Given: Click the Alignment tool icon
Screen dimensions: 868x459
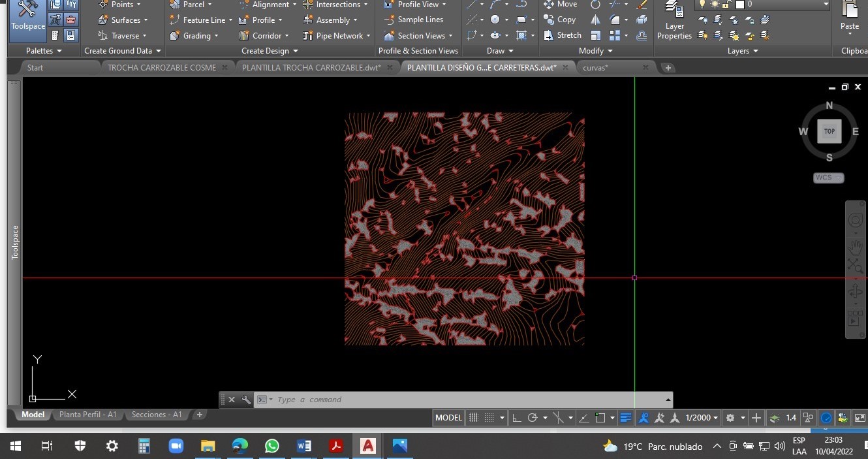Looking at the screenshot, I should pyautogui.click(x=244, y=5).
